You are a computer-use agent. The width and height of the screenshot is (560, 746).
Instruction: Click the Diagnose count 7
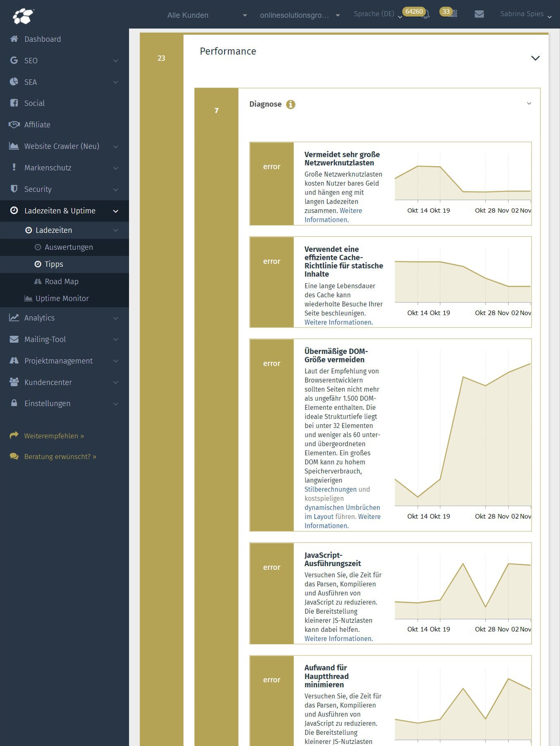coord(216,110)
